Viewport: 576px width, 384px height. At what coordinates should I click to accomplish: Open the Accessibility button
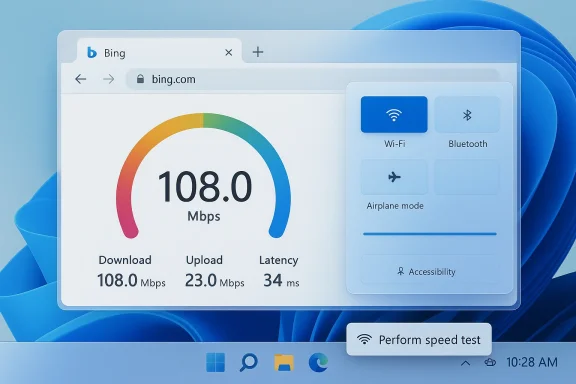428,272
